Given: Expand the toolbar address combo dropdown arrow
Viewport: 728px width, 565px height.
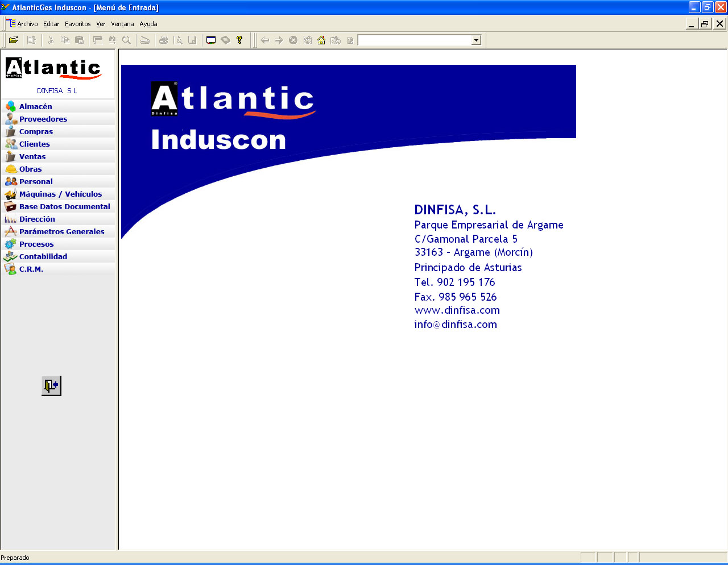Looking at the screenshot, I should (x=477, y=40).
